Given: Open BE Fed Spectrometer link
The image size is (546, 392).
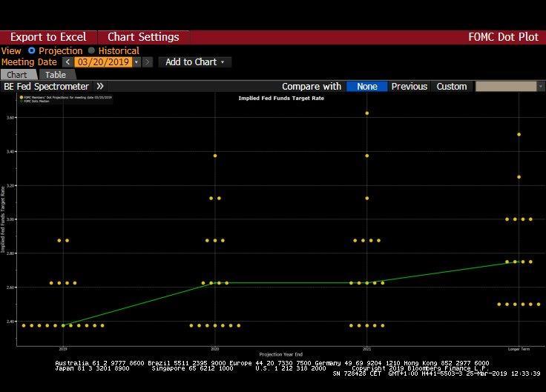Looking at the screenshot, I should click(46, 86).
